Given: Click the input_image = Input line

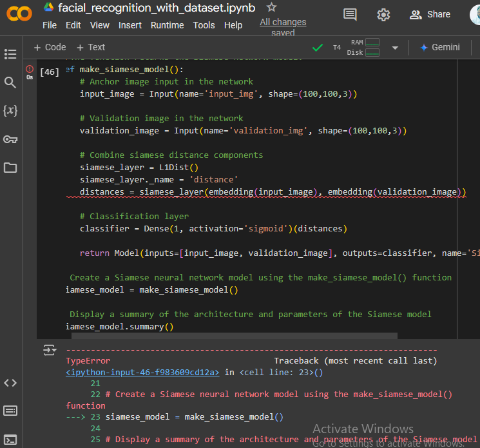Looking at the screenshot, I should [x=218, y=93].
